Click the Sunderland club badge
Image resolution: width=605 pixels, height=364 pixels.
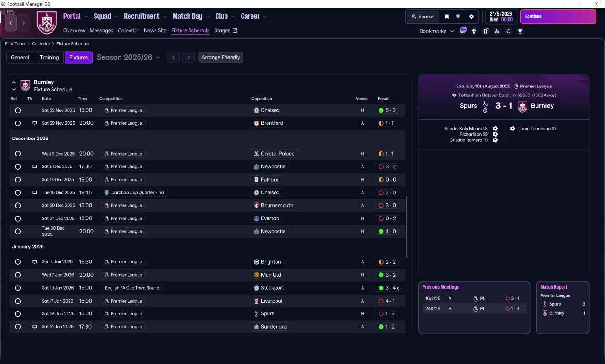click(x=256, y=327)
